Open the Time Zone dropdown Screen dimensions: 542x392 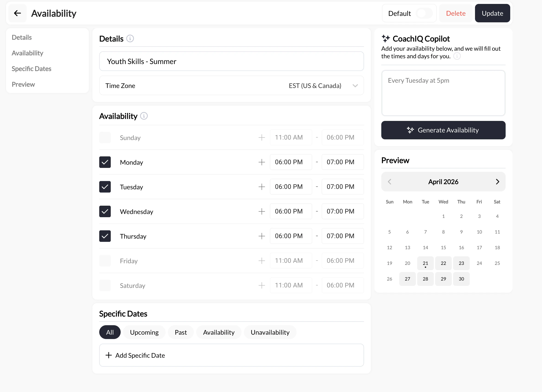coord(355,85)
